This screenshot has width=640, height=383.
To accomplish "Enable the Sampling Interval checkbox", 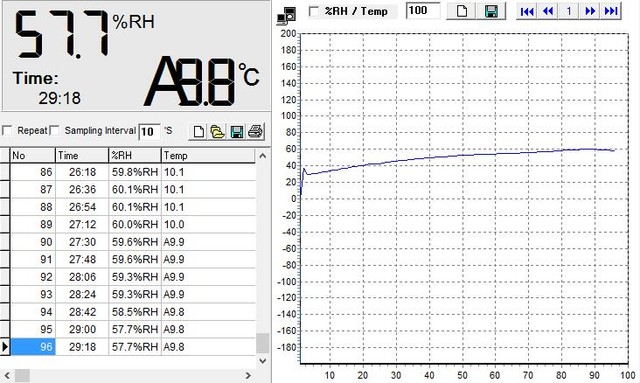I will 54,131.
